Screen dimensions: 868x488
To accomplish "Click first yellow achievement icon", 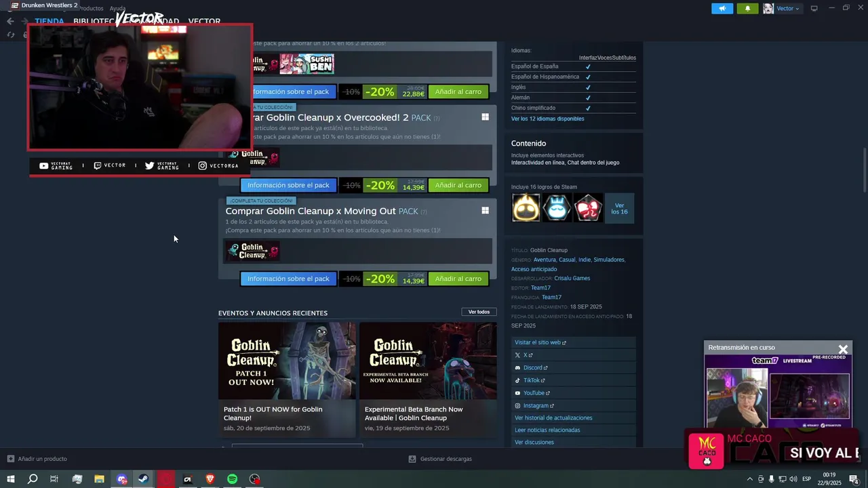I will [526, 207].
